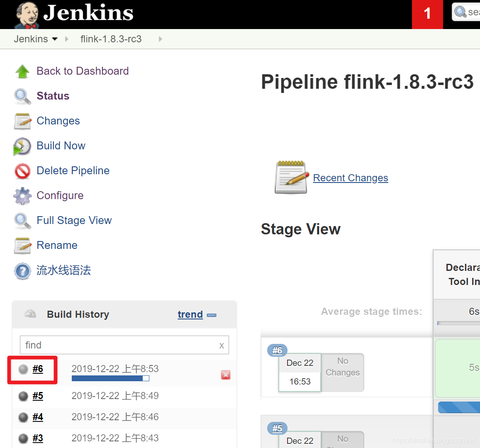Viewport: 480px width, 448px height.
Task: Clear the find field with the x
Action: coord(222,346)
